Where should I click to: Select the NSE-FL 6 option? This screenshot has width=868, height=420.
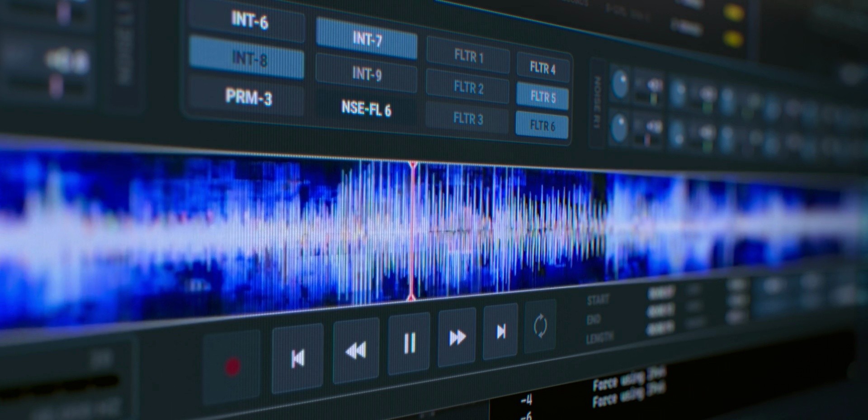tap(366, 109)
